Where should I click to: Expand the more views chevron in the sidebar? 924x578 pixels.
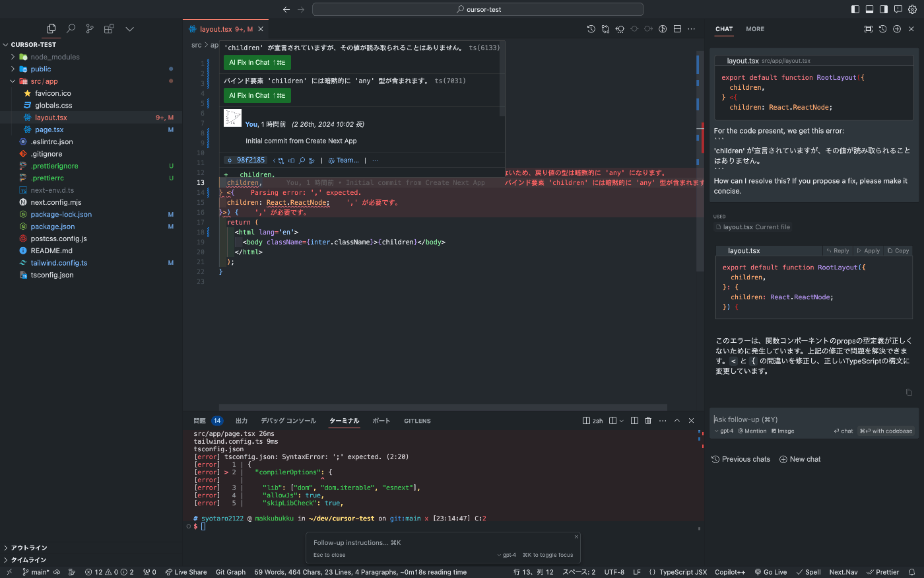coord(129,29)
